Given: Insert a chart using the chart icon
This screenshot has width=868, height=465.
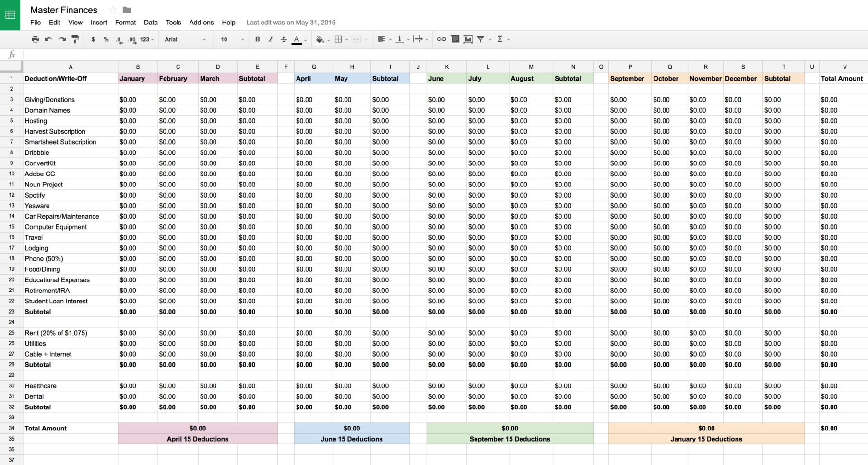Looking at the screenshot, I should pyautogui.click(x=468, y=39).
